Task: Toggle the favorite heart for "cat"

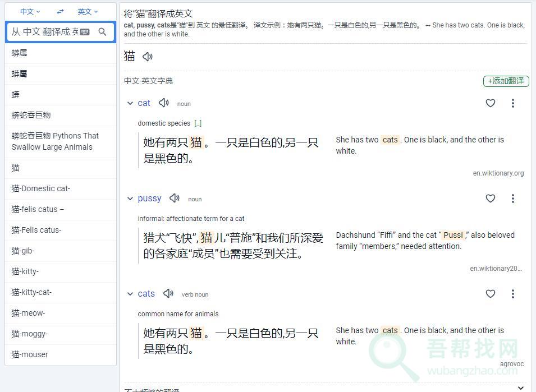Action: coord(490,103)
